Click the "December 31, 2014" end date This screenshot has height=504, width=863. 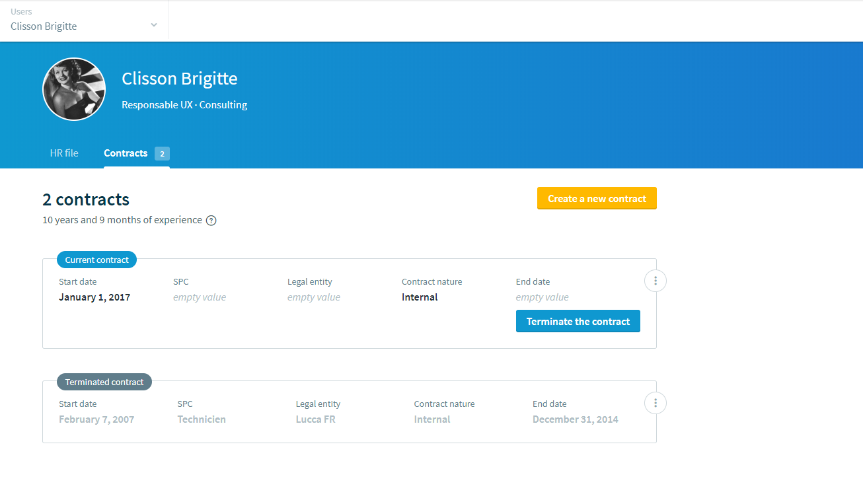[x=576, y=419]
